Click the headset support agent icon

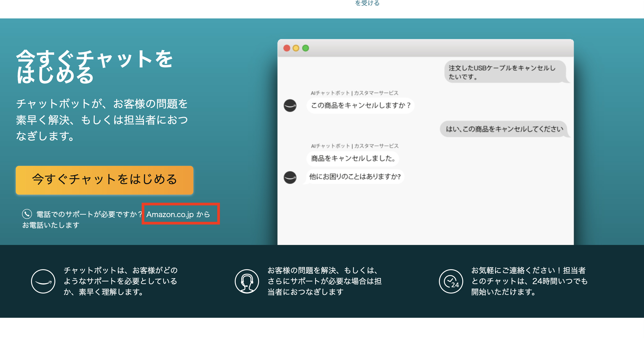246,281
